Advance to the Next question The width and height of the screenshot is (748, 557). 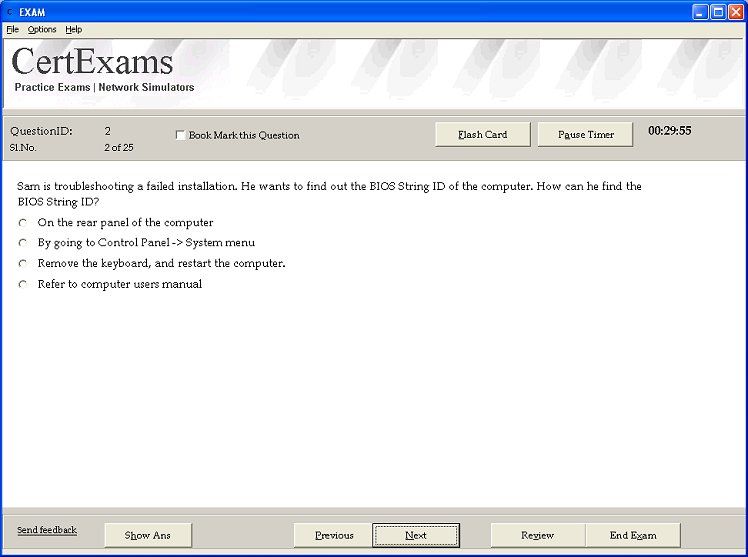[416, 535]
